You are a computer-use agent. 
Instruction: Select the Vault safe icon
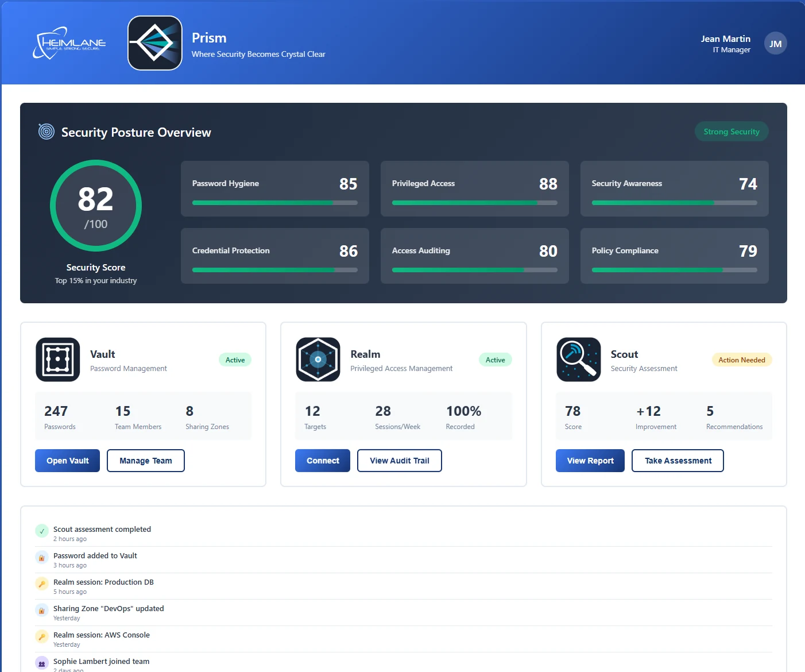[x=58, y=360]
